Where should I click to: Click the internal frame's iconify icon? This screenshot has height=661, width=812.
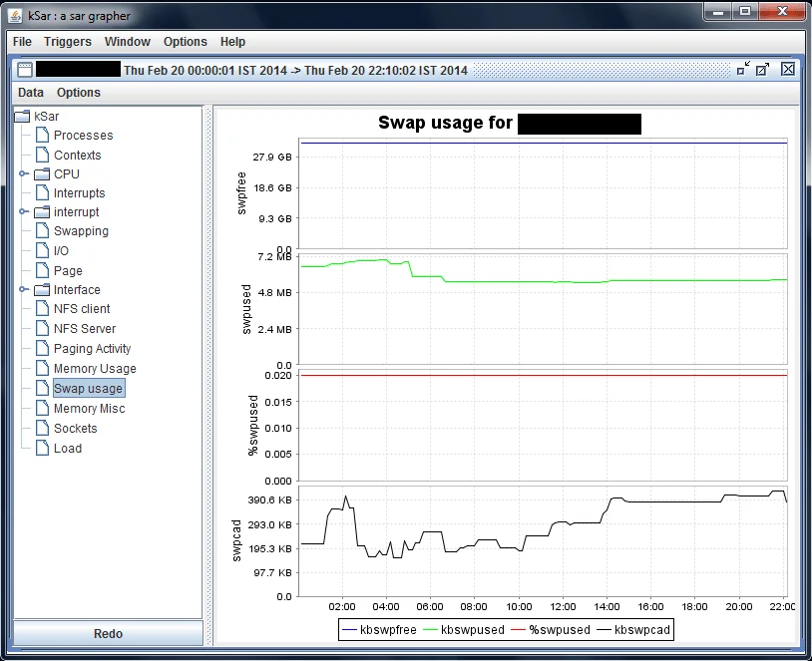pos(743,69)
